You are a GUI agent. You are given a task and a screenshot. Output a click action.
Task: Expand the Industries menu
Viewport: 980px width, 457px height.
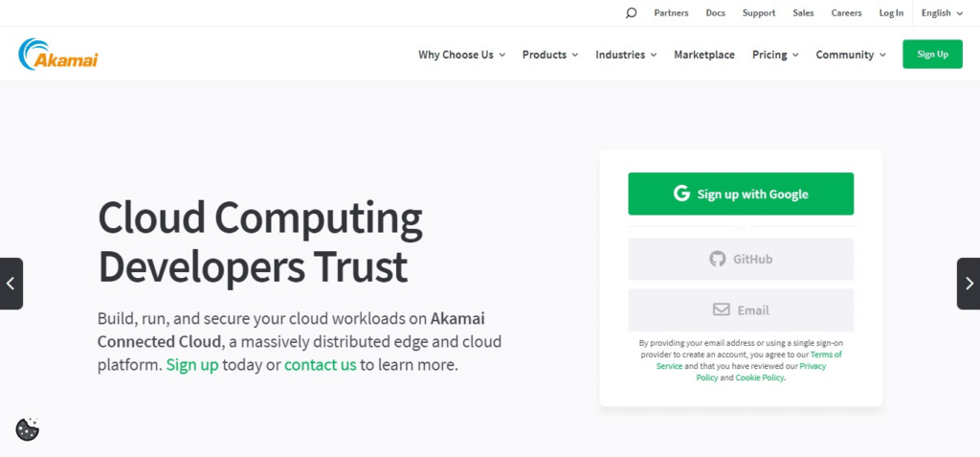(626, 55)
